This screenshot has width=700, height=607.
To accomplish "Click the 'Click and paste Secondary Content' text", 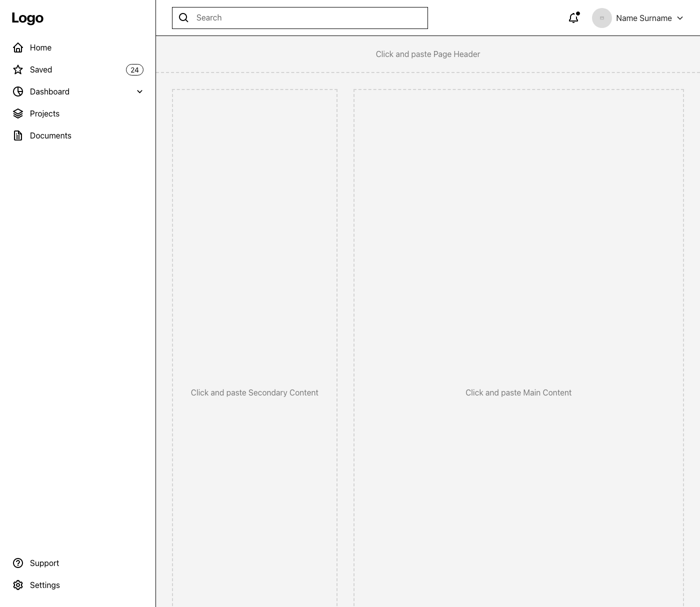I will 254,392.
